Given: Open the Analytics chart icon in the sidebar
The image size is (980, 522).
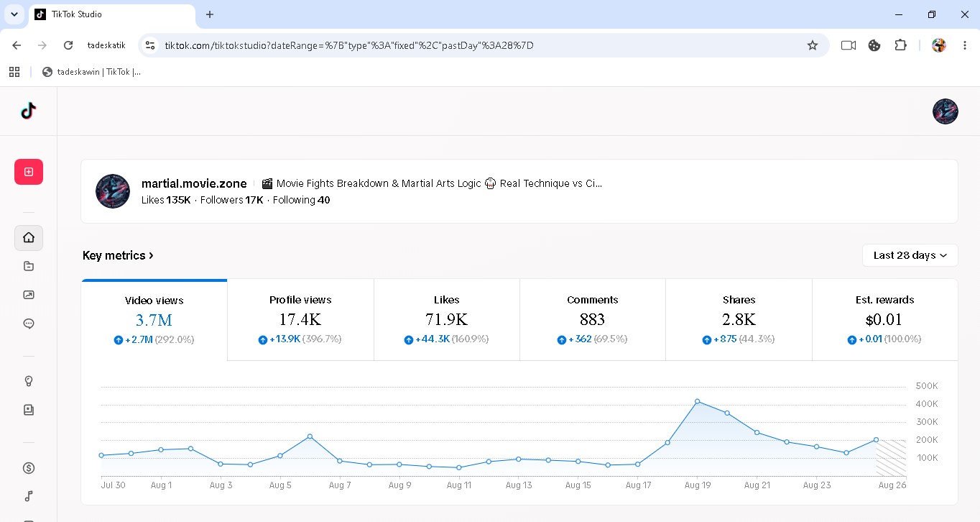Looking at the screenshot, I should click(29, 295).
